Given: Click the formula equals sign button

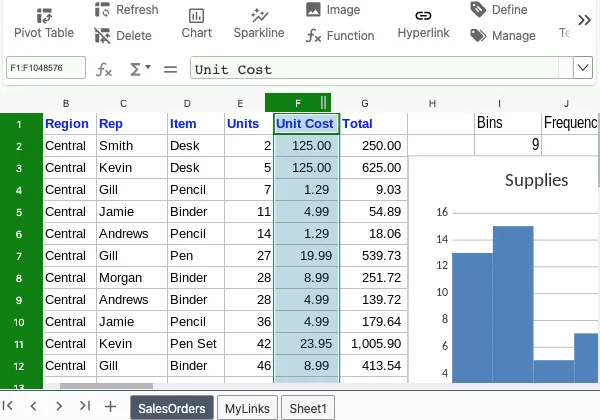Looking at the screenshot, I should [x=170, y=69].
